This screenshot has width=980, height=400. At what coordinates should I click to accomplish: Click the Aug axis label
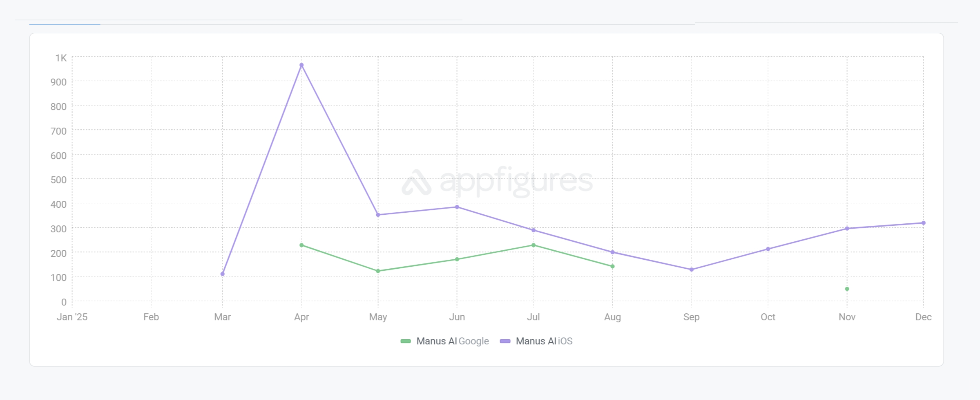tap(612, 317)
